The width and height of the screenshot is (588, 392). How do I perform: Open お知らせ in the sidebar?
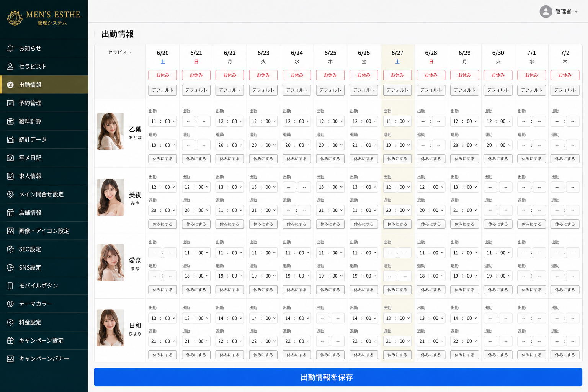(44, 48)
